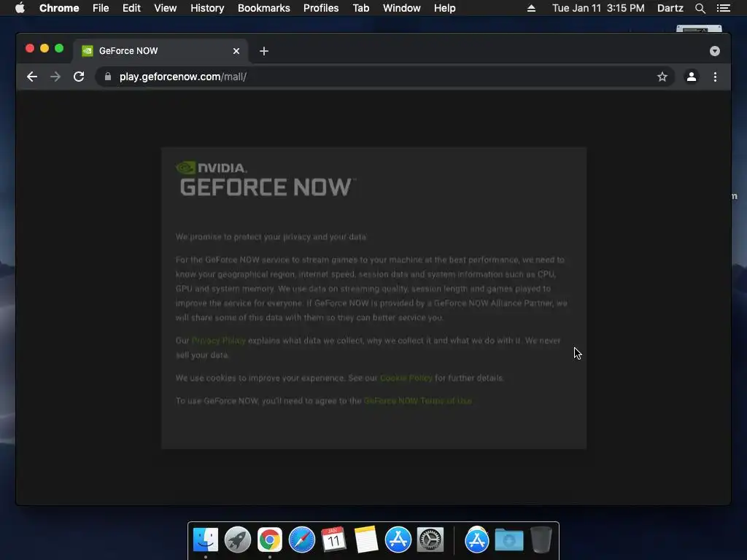Open the Bookmarks menu
This screenshot has width=747, height=560.
click(264, 8)
